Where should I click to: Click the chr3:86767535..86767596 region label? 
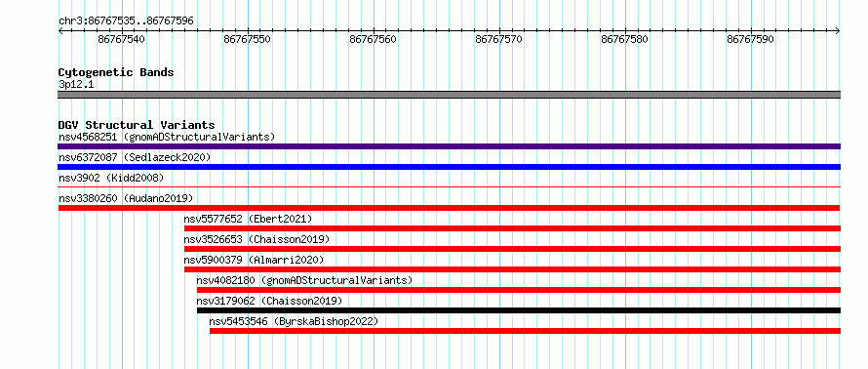coord(126,21)
